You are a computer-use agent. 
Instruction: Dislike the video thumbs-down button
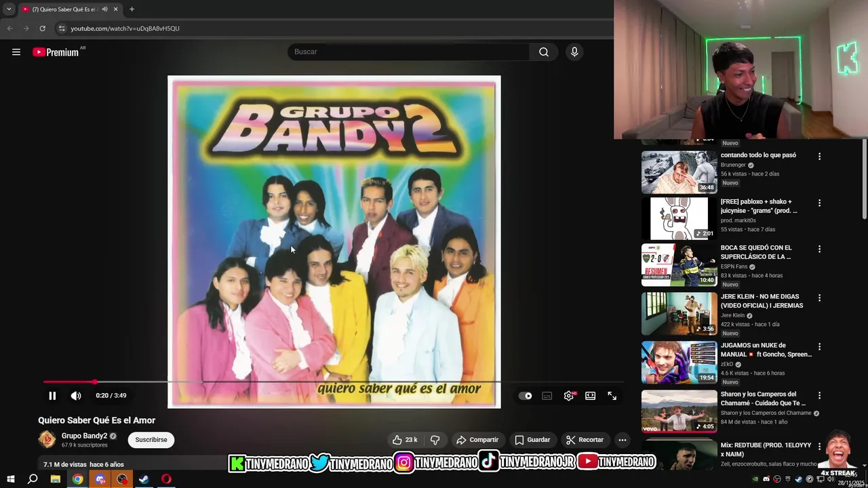click(435, 440)
